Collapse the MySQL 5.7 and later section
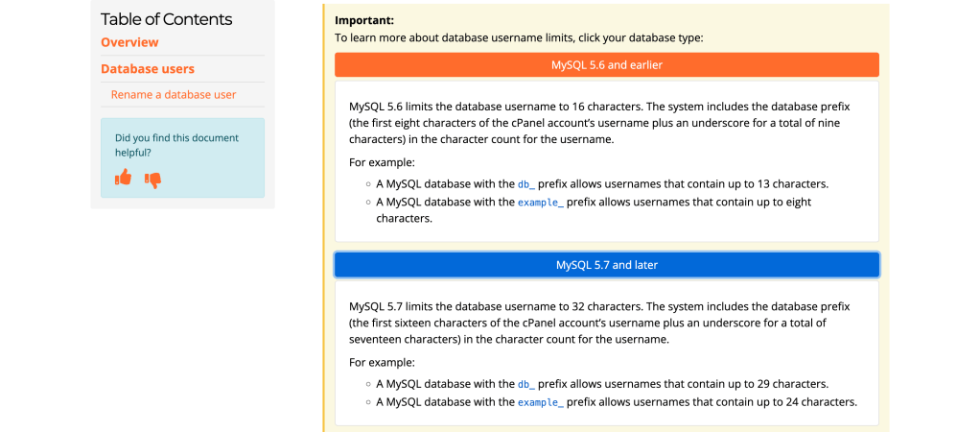This screenshot has height=432, width=980. click(x=606, y=265)
